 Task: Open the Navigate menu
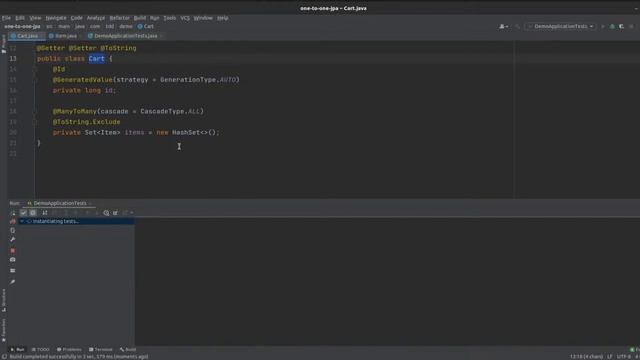pyautogui.click(x=56, y=18)
